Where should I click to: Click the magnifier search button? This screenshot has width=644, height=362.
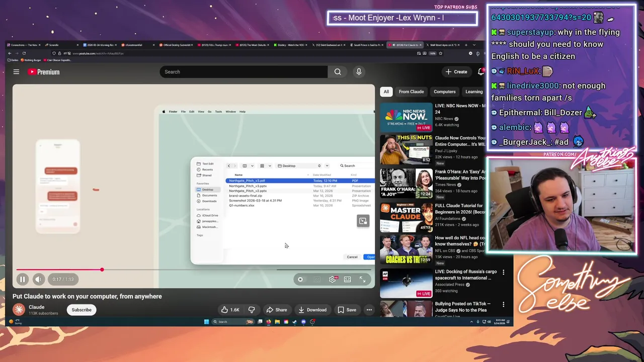tap(338, 72)
